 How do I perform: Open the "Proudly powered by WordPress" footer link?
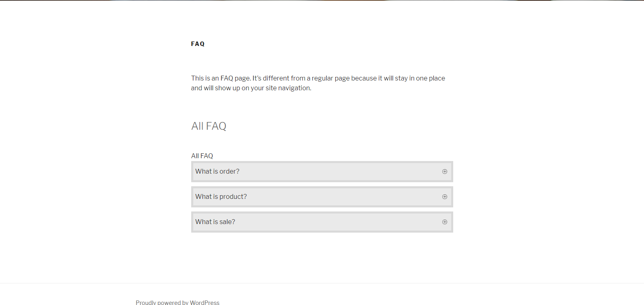177,302
